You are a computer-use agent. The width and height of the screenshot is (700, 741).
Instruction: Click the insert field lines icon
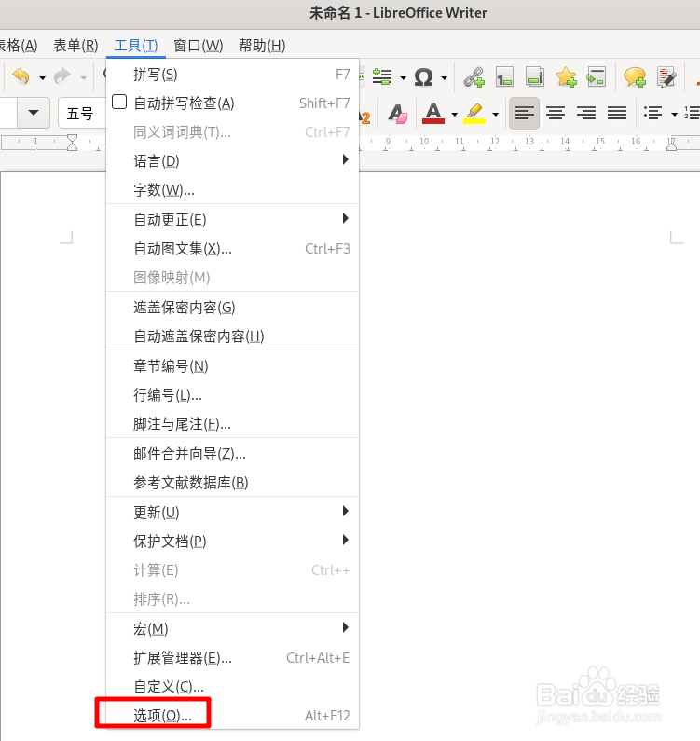click(x=382, y=77)
